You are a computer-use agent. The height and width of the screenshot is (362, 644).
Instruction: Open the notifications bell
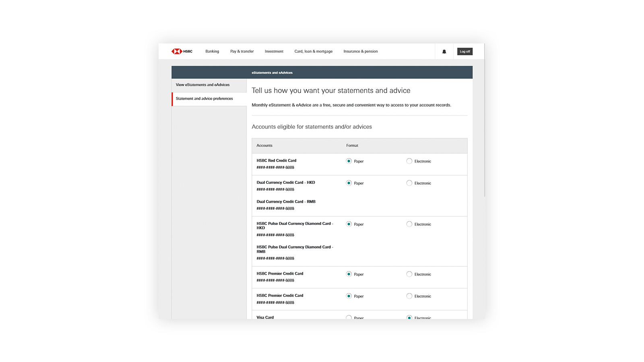click(444, 51)
